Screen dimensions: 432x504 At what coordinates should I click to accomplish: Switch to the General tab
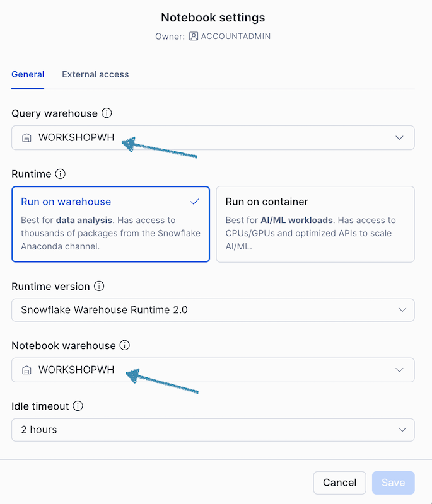click(x=28, y=74)
